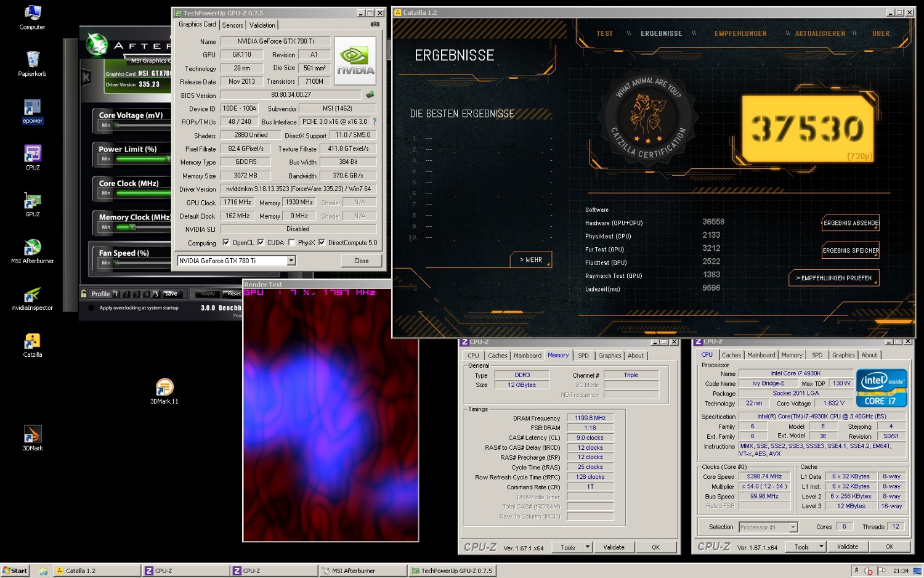Image resolution: width=924 pixels, height=578 pixels.
Task: Launch the GPUZ desktop shortcut
Action: [x=32, y=204]
